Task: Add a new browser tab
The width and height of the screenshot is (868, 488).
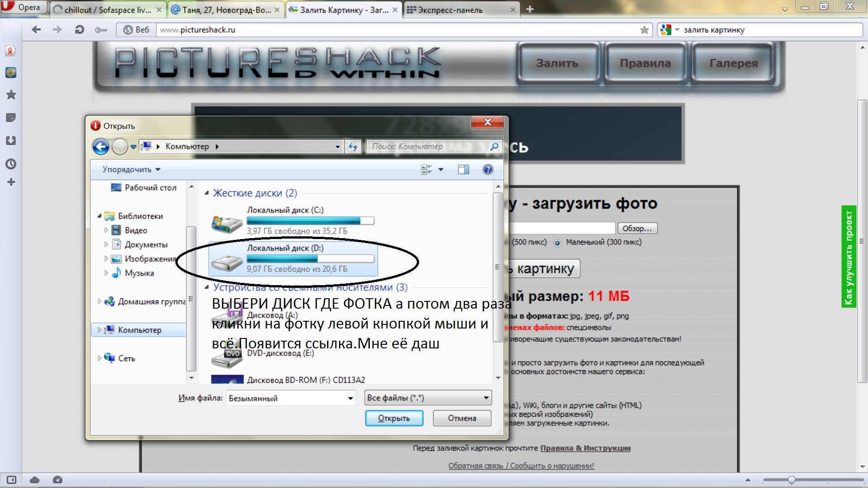Action: coord(530,9)
